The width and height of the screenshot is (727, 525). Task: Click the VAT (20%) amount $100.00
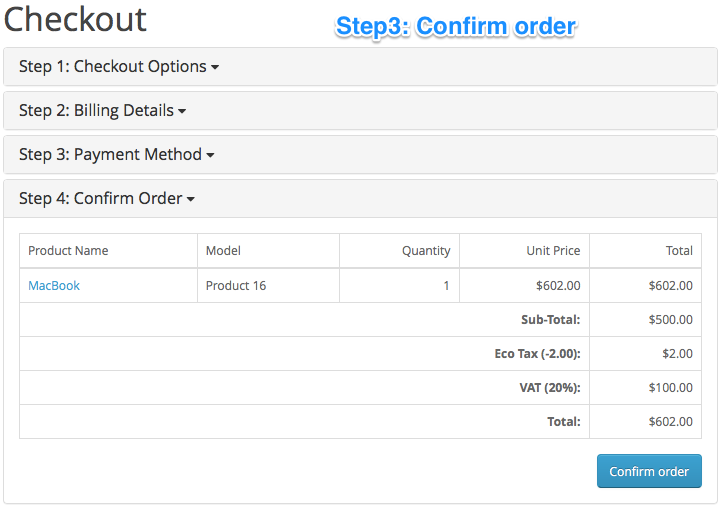tap(670, 388)
